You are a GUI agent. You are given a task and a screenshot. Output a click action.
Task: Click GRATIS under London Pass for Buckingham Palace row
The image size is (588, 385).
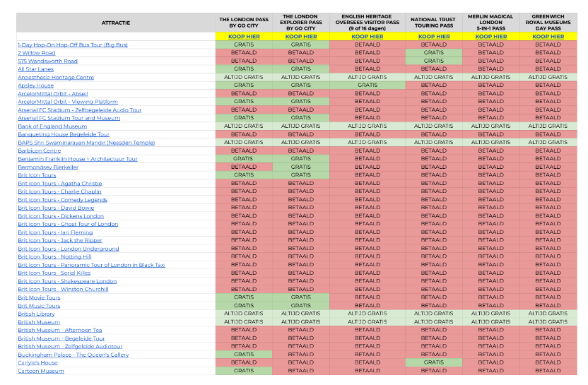point(244,355)
